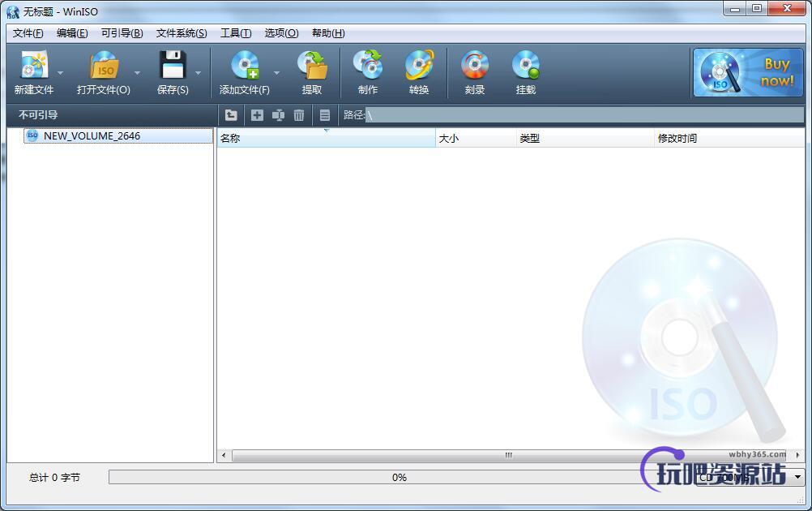Open the Add Files dropdown arrow

[x=276, y=72]
